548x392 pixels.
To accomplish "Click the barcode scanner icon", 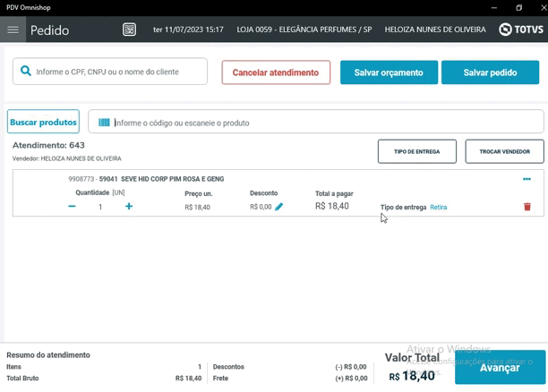I will click(104, 123).
